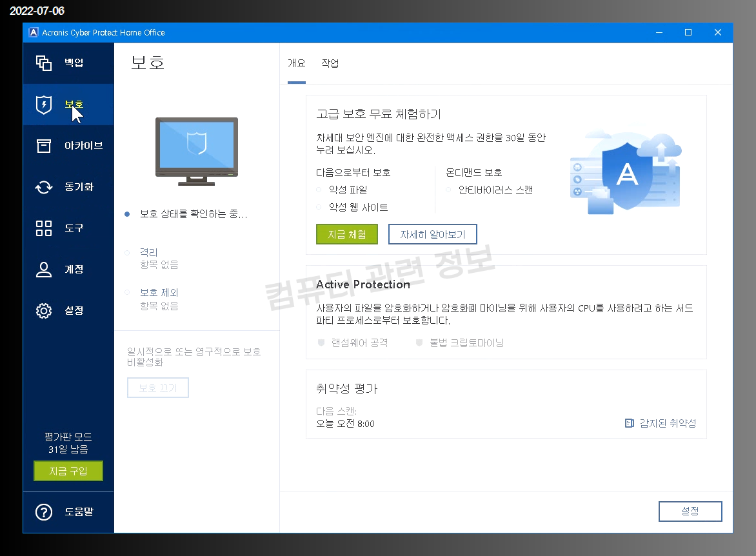The height and width of the screenshot is (556, 756).
Task: Switch to the 작업 tab
Action: click(330, 63)
